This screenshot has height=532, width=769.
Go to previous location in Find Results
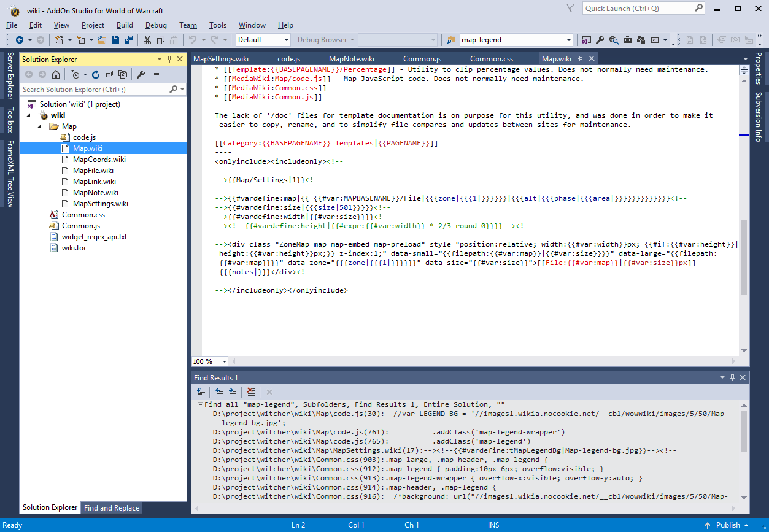point(219,392)
